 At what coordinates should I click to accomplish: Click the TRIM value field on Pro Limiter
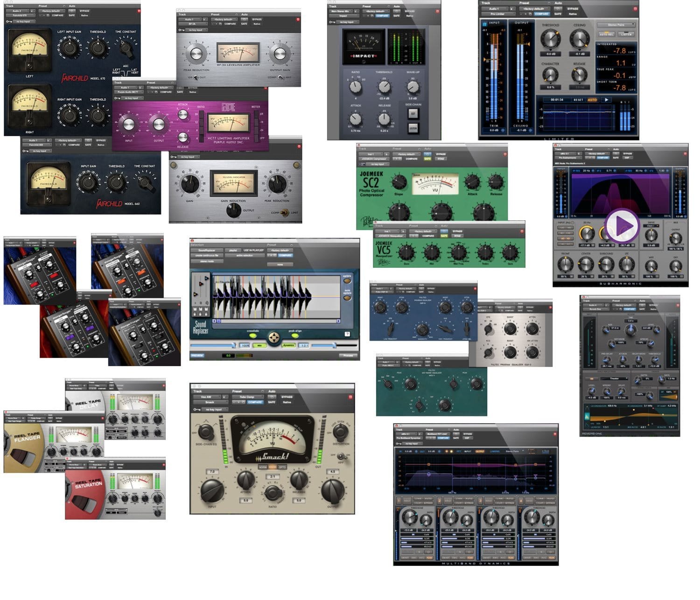494,130
